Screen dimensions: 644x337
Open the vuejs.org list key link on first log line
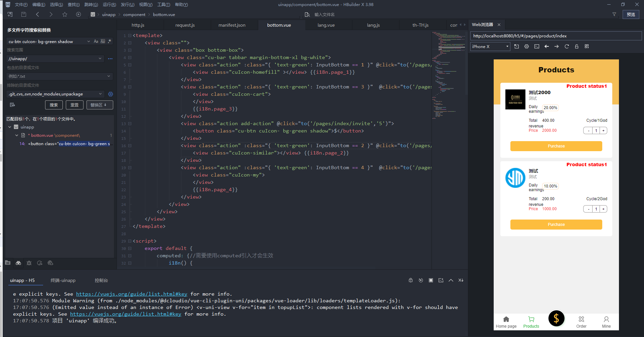point(132,294)
